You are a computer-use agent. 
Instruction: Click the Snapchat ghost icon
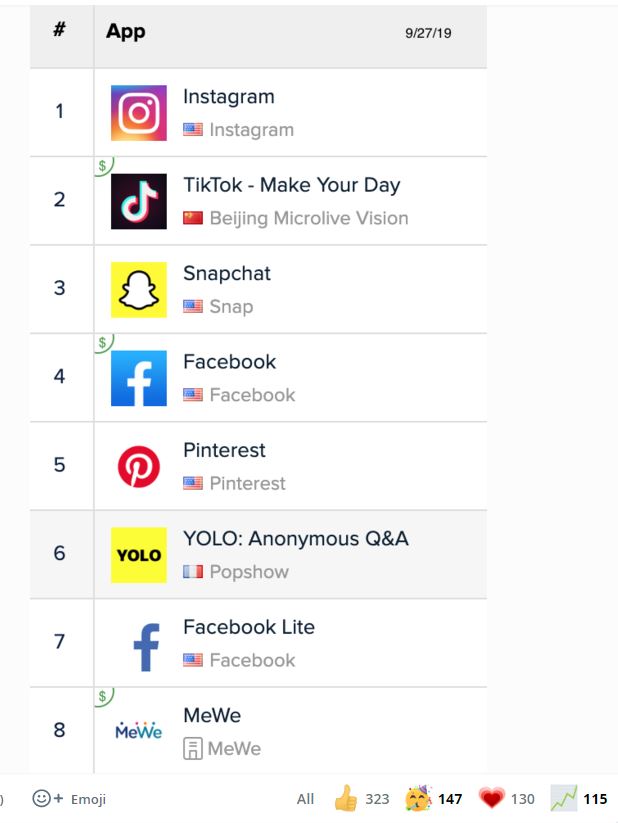[x=139, y=290]
